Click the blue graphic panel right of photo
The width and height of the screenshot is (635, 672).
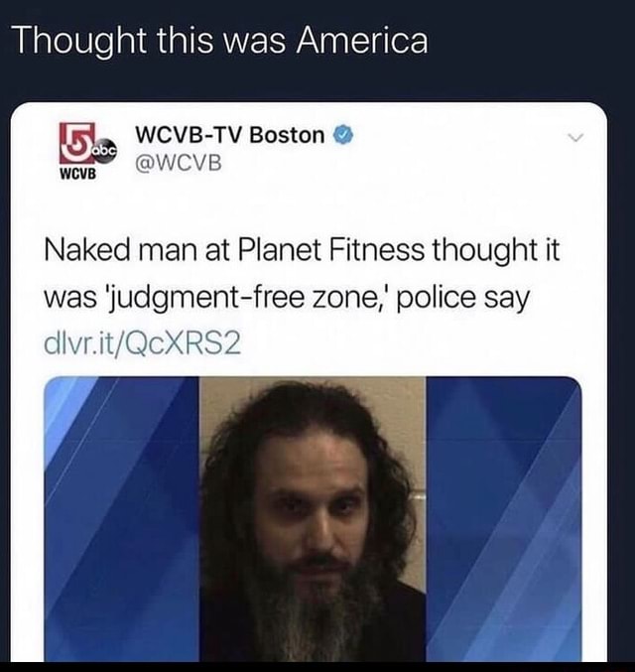coord(504,518)
